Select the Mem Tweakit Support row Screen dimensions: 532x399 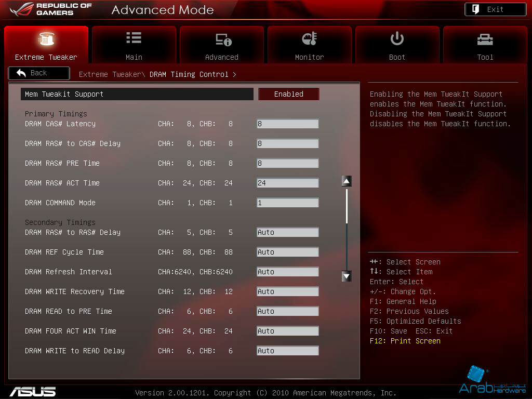click(137, 94)
